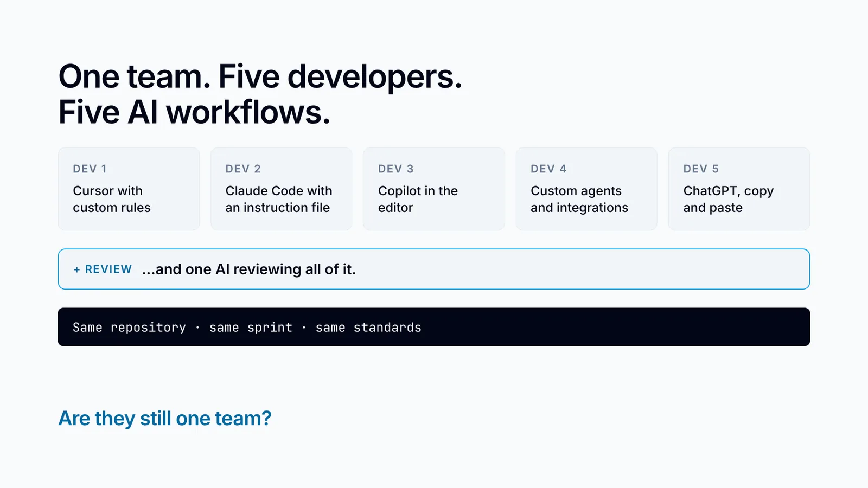
Task: Click "ChatGPT, copy and paste" text
Action: [x=729, y=199]
